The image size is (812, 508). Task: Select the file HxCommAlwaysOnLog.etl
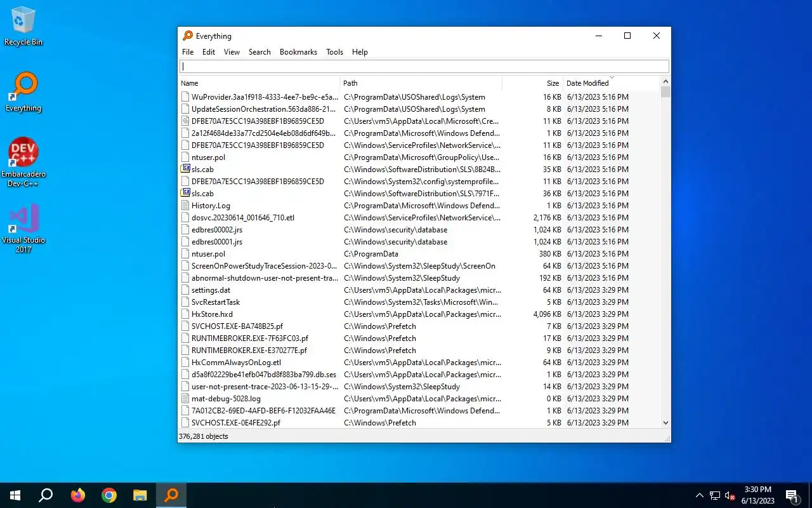tap(236, 363)
